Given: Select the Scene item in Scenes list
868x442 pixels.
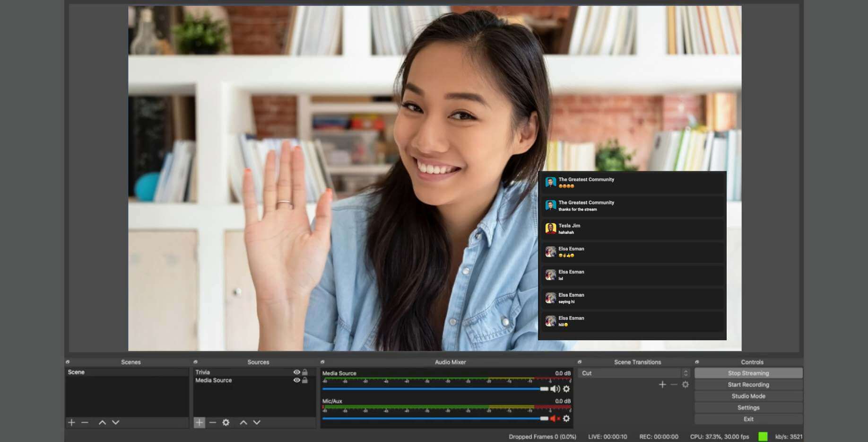Looking at the screenshot, I should coord(127,372).
